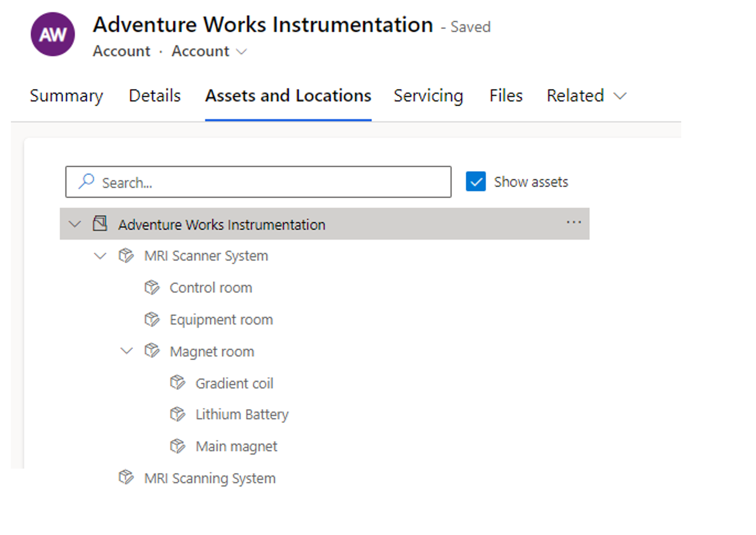The image size is (756, 535).
Task: Click the Magnet room asset icon
Action: tap(152, 351)
